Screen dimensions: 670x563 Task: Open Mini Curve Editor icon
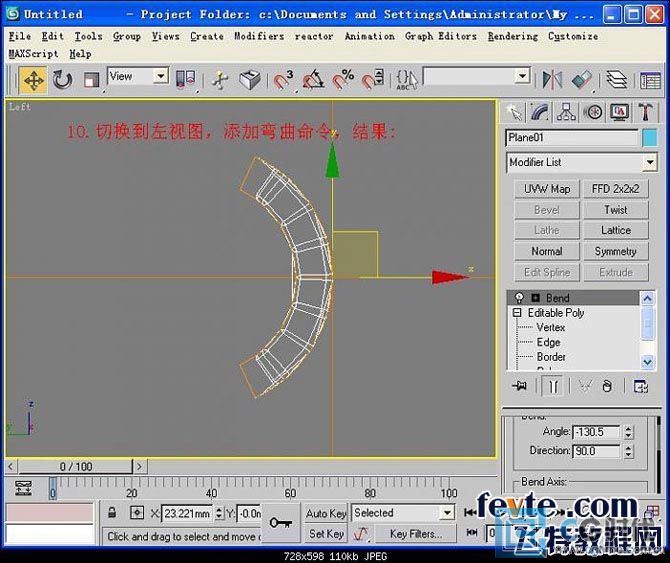click(x=23, y=488)
